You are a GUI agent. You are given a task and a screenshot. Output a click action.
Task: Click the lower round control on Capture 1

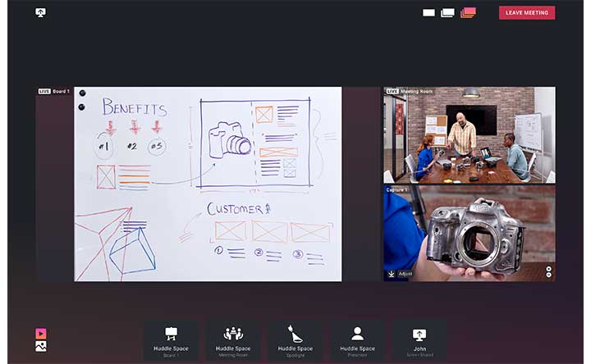tap(548, 275)
